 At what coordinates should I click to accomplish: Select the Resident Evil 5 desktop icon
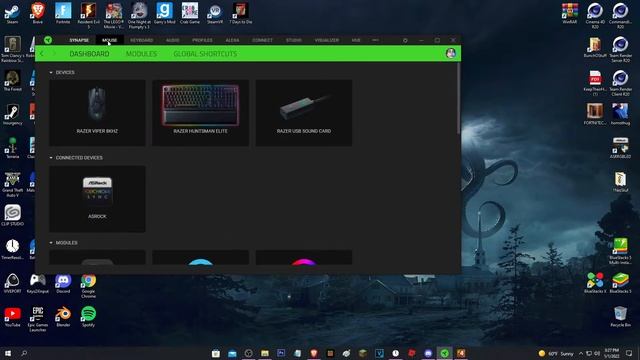coord(89,16)
